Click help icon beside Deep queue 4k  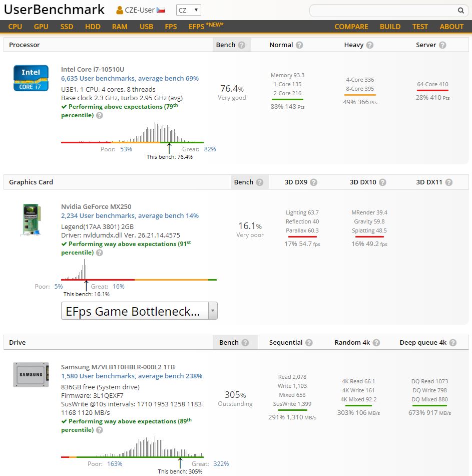[452, 343]
